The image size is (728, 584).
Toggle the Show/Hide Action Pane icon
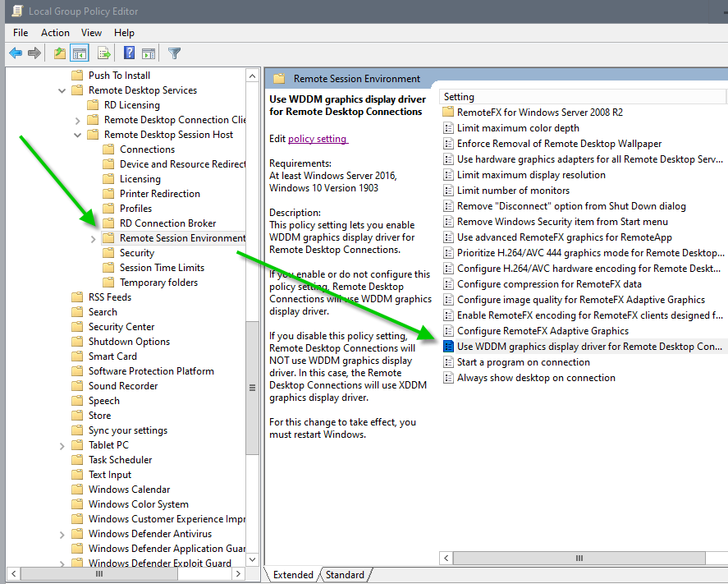coord(149,53)
